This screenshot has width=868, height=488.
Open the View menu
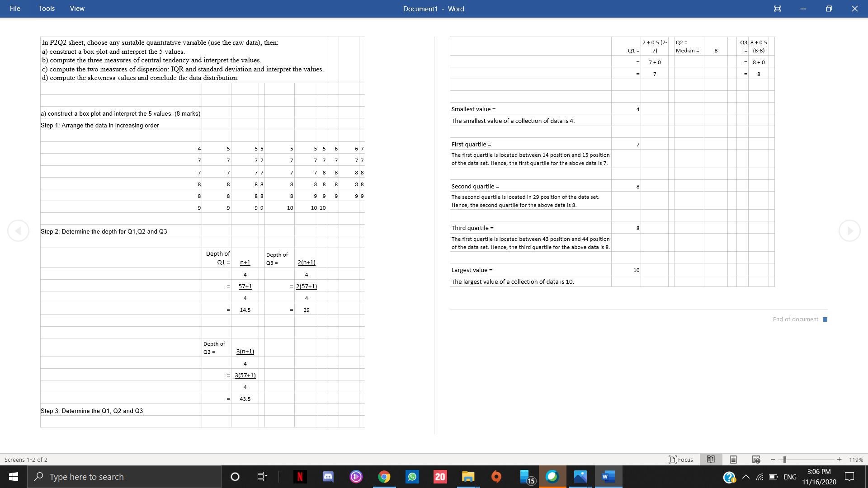pyautogui.click(x=77, y=9)
